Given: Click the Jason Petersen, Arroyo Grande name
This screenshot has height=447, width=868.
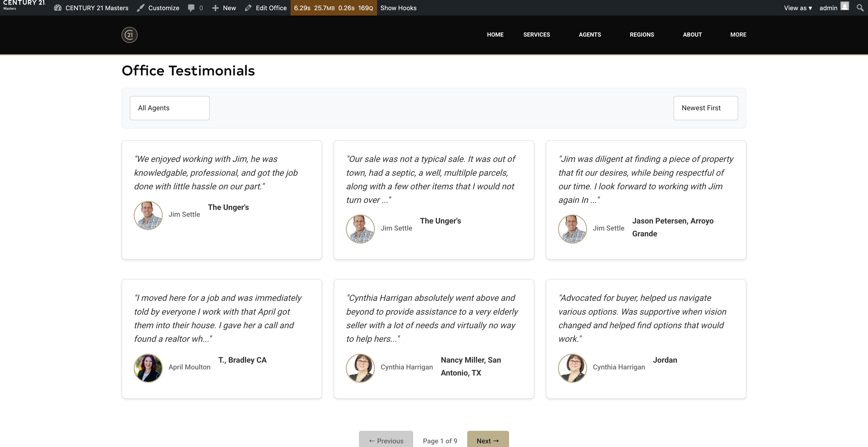Looking at the screenshot, I should point(673,227).
